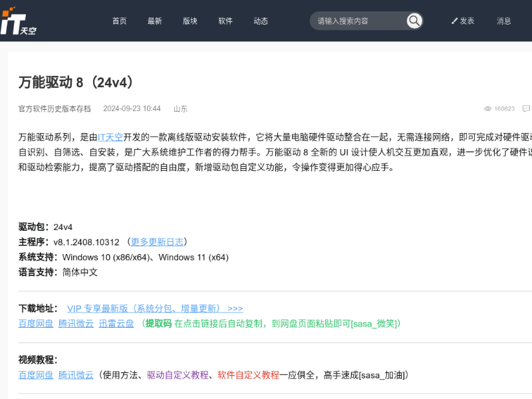This screenshot has height=399, width=532.
Task: Open the 腾讯微云 video tutorial link
Action: [76, 375]
